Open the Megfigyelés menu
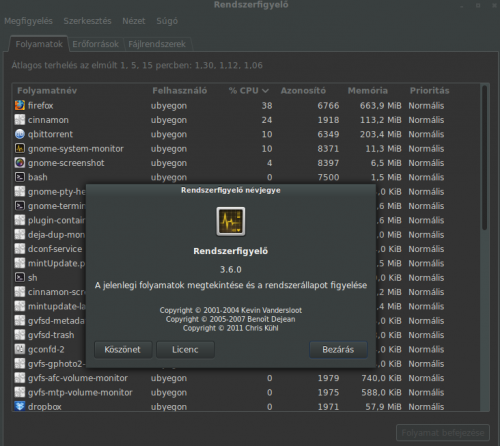 pos(28,21)
